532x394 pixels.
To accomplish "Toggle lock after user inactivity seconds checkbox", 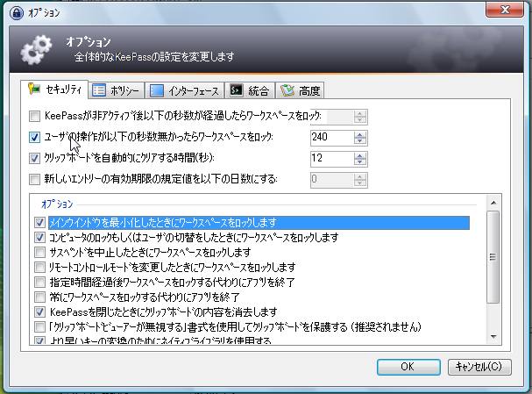I will 34,137.
